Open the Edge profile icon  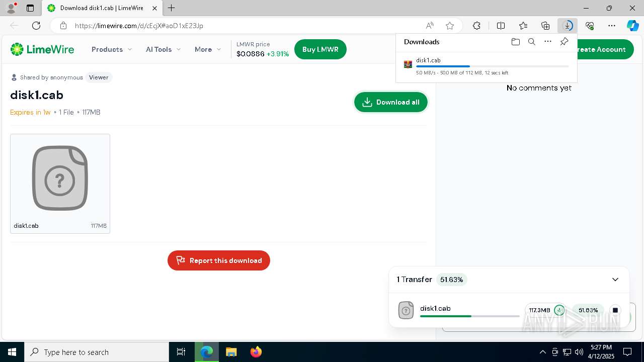click(x=11, y=8)
